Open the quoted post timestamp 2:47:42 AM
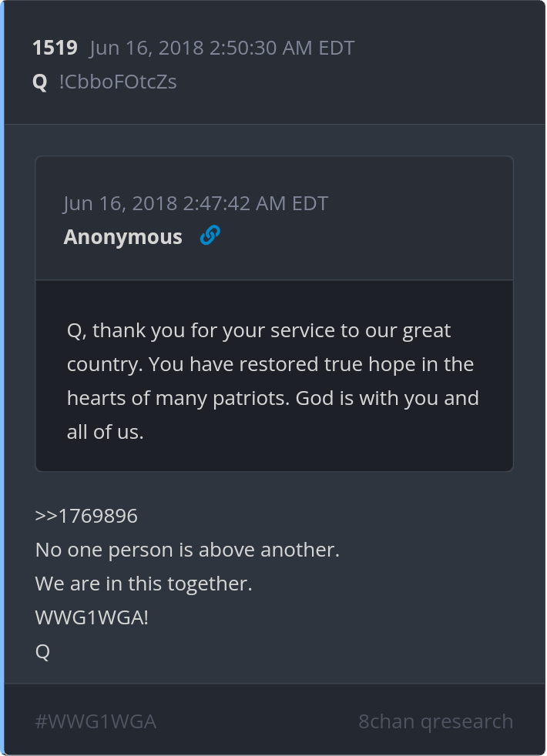547x756 pixels. 196,203
